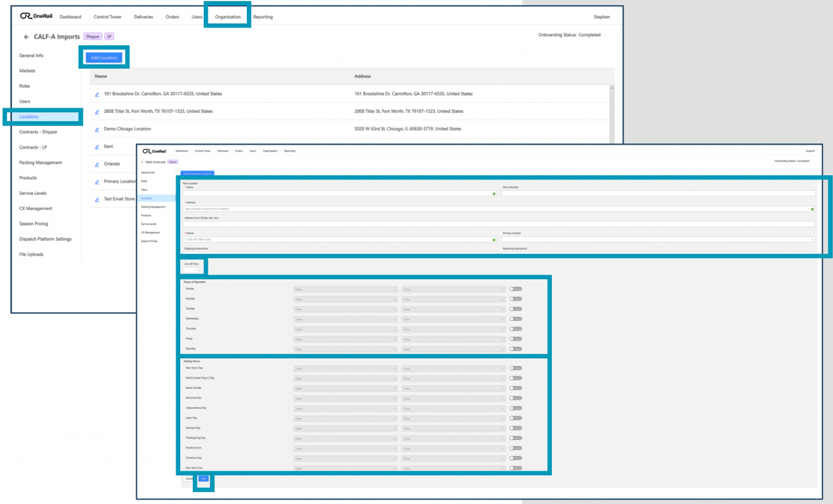Screen dimensions: 833x504
Task: Click back chevron beside CALF-A Imports in front window
Action: 142,162
